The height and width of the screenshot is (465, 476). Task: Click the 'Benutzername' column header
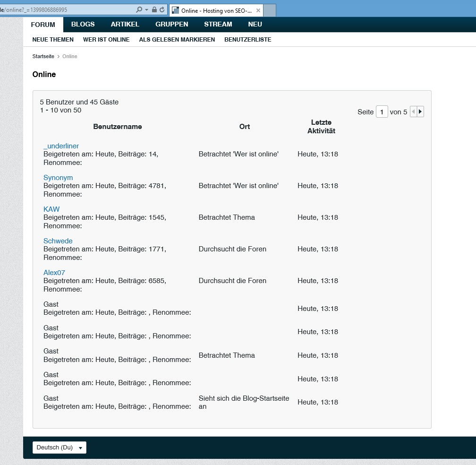pos(118,127)
